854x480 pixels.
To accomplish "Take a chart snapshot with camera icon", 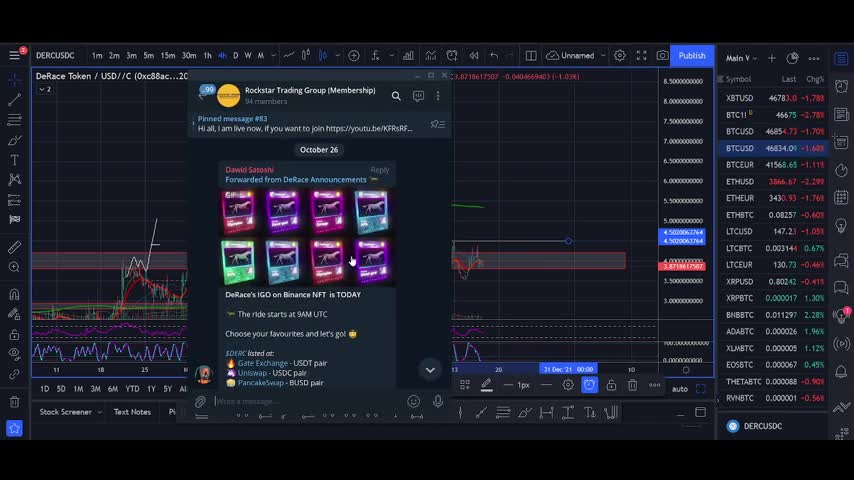I will point(662,56).
